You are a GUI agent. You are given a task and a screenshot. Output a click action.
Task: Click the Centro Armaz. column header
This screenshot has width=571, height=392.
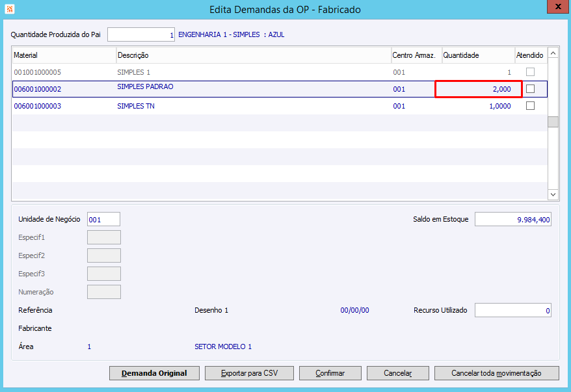point(417,55)
